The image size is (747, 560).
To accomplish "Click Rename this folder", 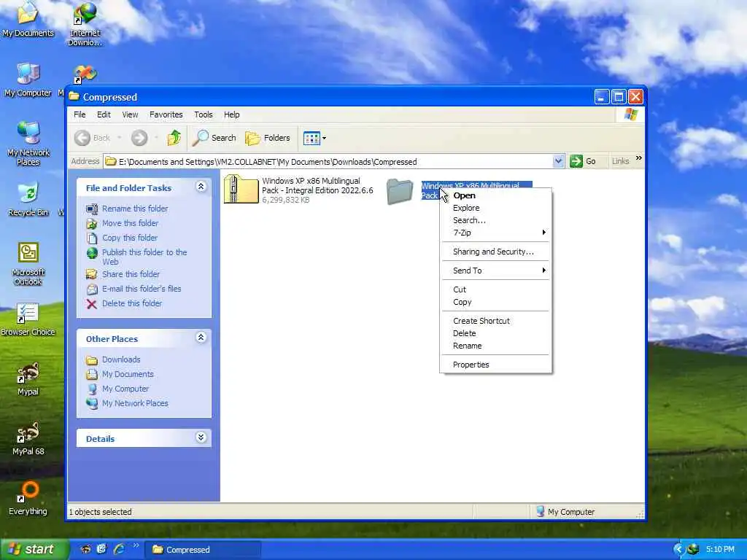I will coord(135,209).
